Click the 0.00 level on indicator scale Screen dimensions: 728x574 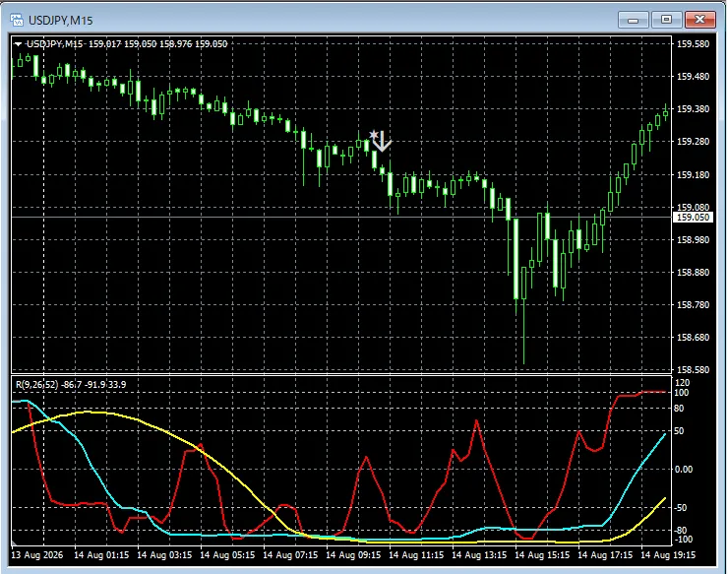[684, 469]
